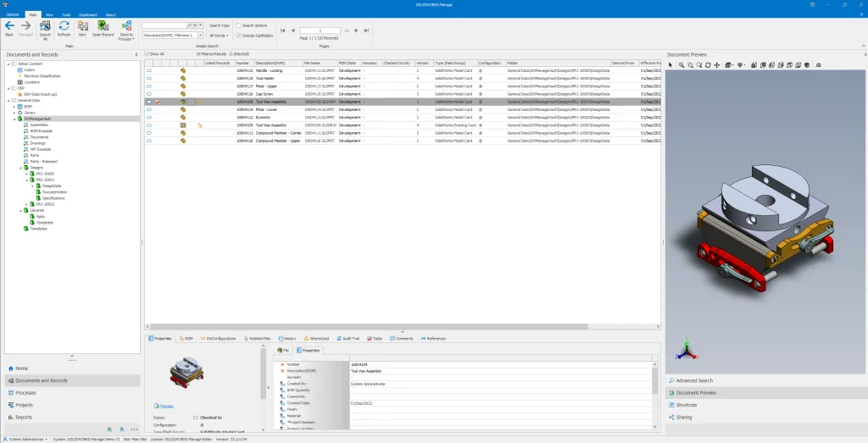
Task: Uncheck Include Subfolders checkbox
Action: (x=238, y=36)
